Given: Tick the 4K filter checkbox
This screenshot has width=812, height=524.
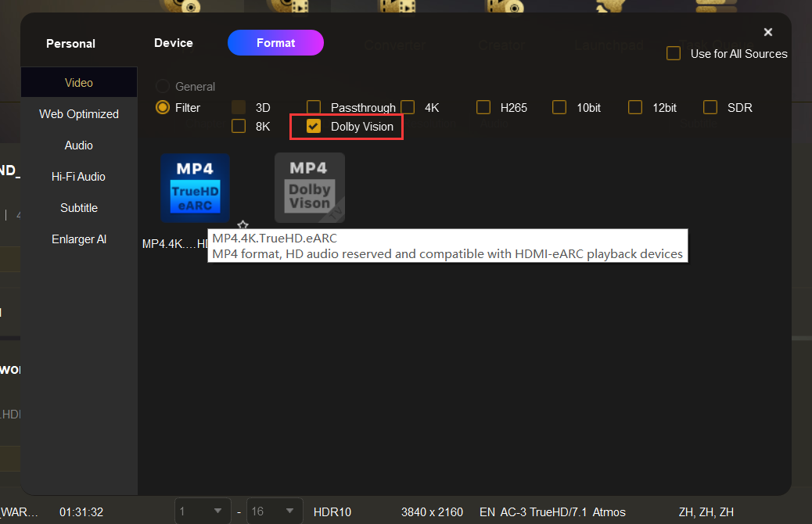Looking at the screenshot, I should pyautogui.click(x=408, y=107).
